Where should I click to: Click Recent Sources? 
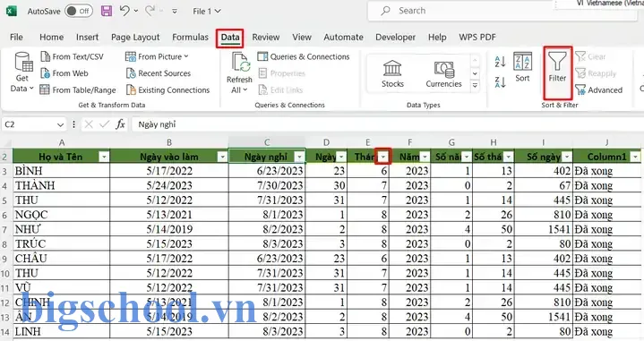(x=159, y=73)
